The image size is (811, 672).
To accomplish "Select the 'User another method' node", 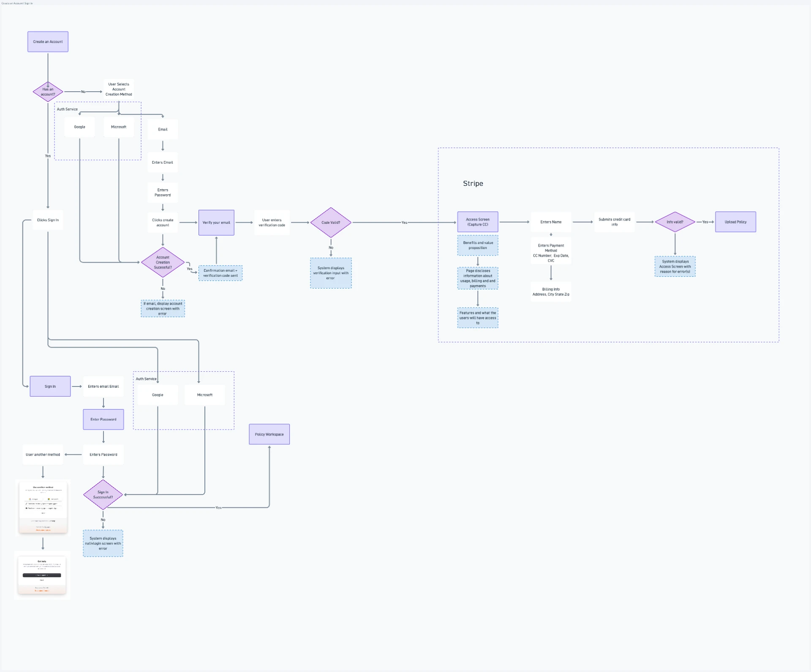I will pos(43,455).
